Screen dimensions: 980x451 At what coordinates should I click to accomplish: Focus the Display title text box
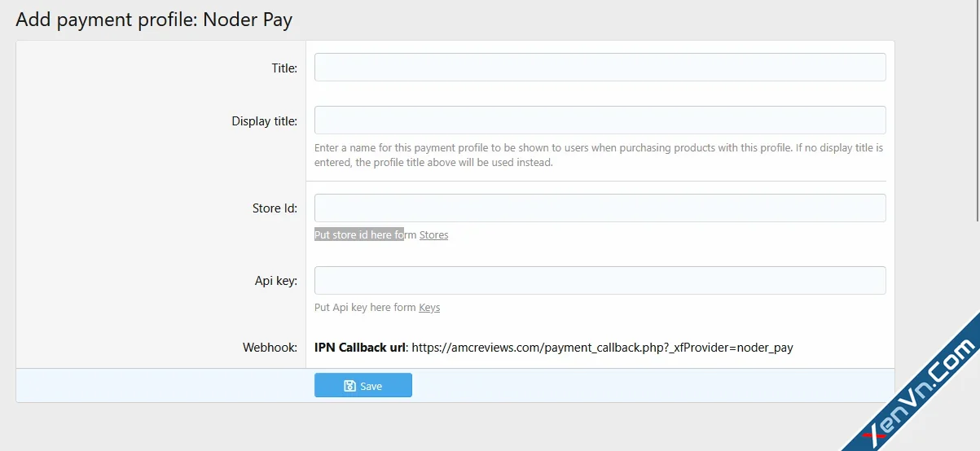tap(600, 120)
